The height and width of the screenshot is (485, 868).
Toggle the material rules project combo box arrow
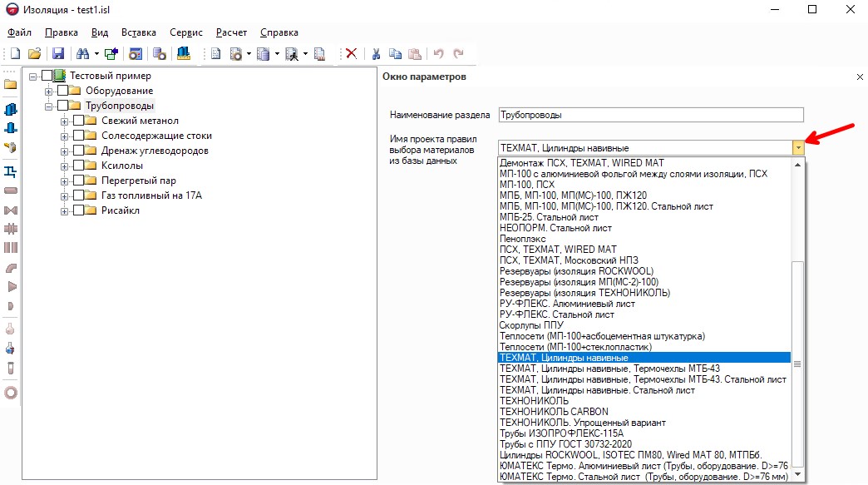[797, 148]
